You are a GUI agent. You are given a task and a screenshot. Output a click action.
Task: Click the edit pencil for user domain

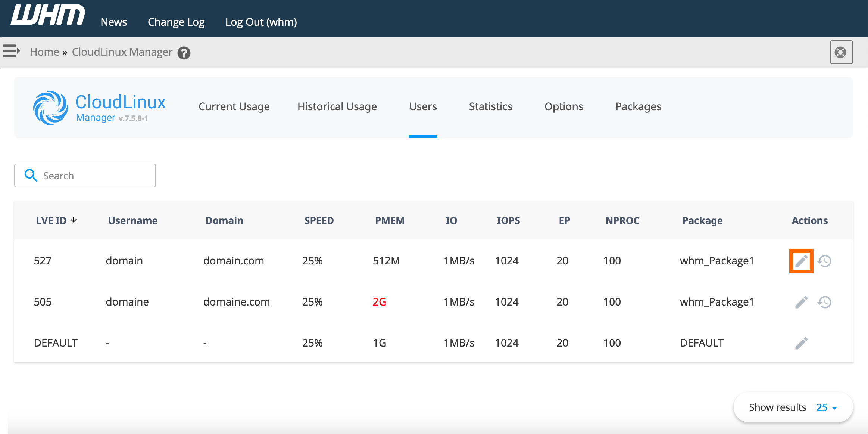[801, 261]
